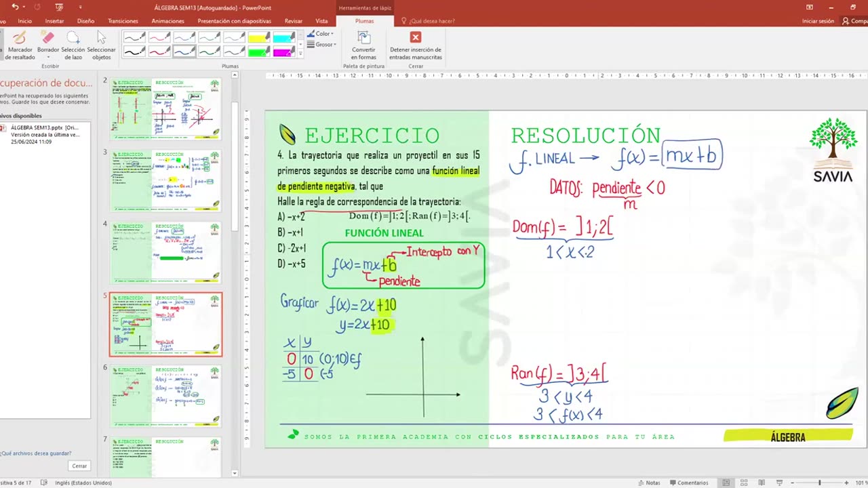Select slide 6 thumbnail
Viewport: 868px width, 488px height.
(165, 396)
